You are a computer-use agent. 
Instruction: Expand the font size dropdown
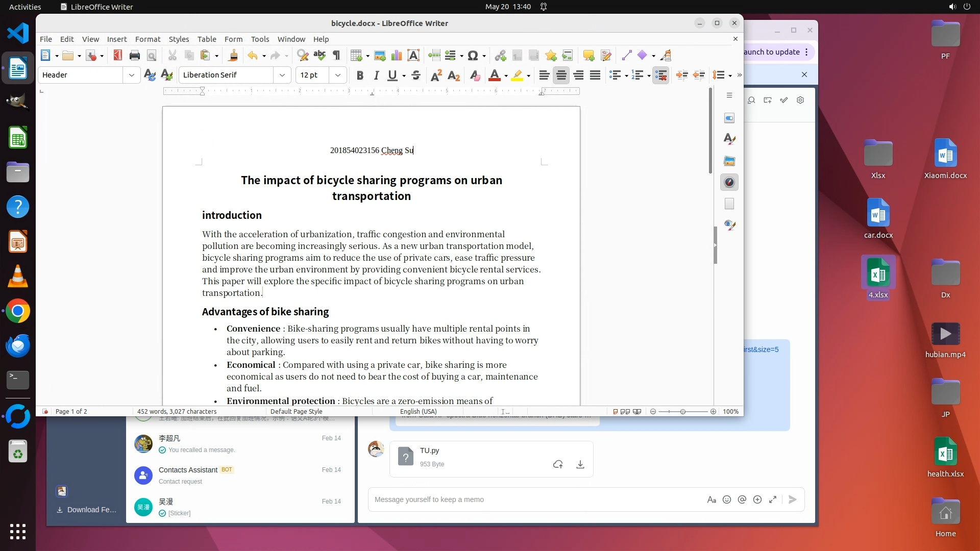tap(337, 75)
